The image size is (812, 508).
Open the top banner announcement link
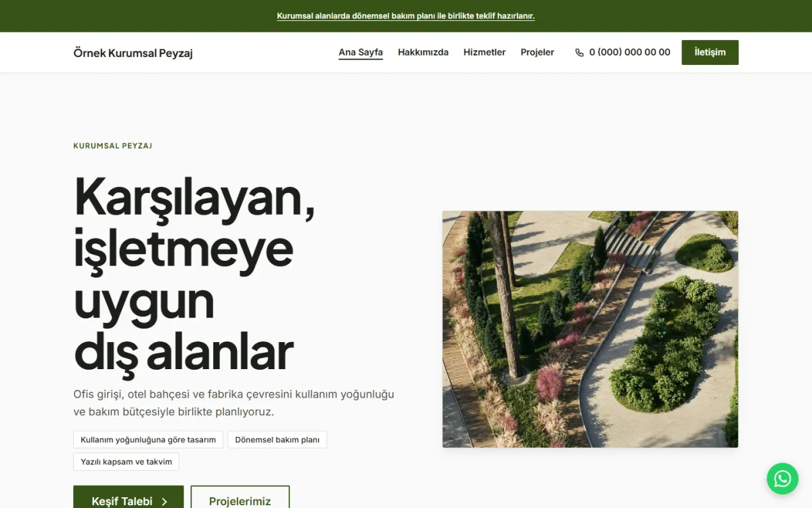pyautogui.click(x=406, y=16)
